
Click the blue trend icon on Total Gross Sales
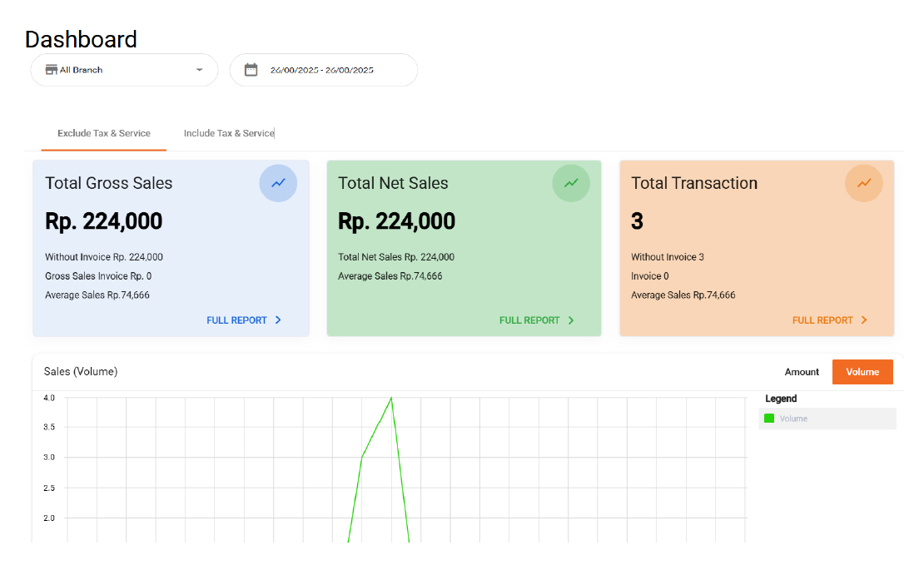pos(278,183)
